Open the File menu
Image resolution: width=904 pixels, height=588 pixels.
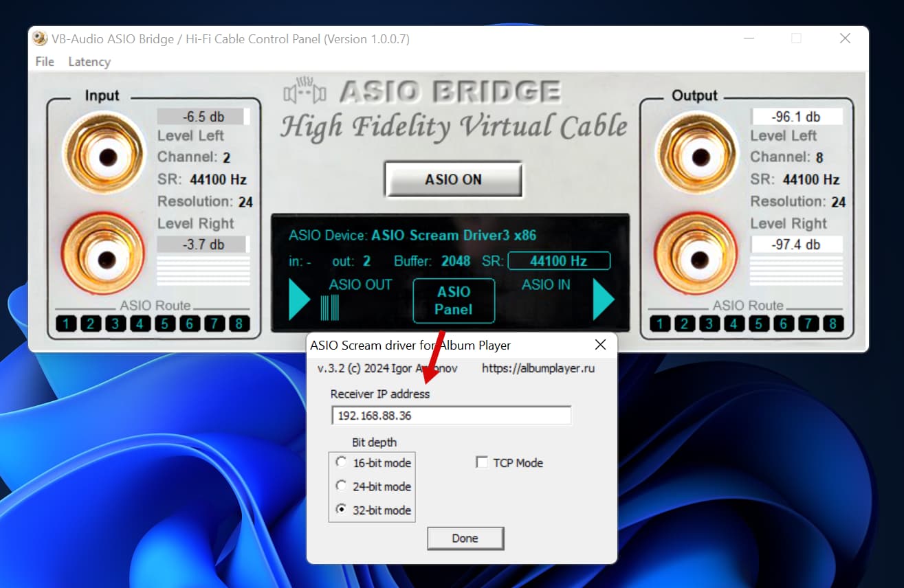(x=45, y=62)
